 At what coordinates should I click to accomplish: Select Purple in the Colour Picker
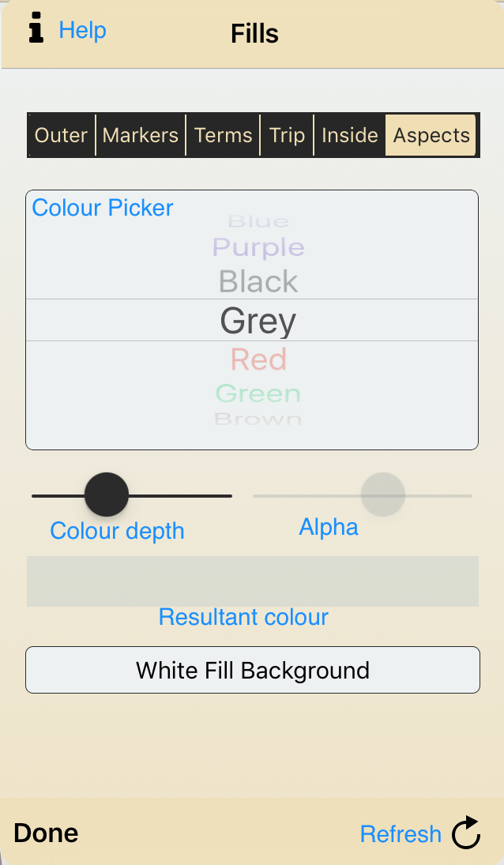pyautogui.click(x=258, y=247)
